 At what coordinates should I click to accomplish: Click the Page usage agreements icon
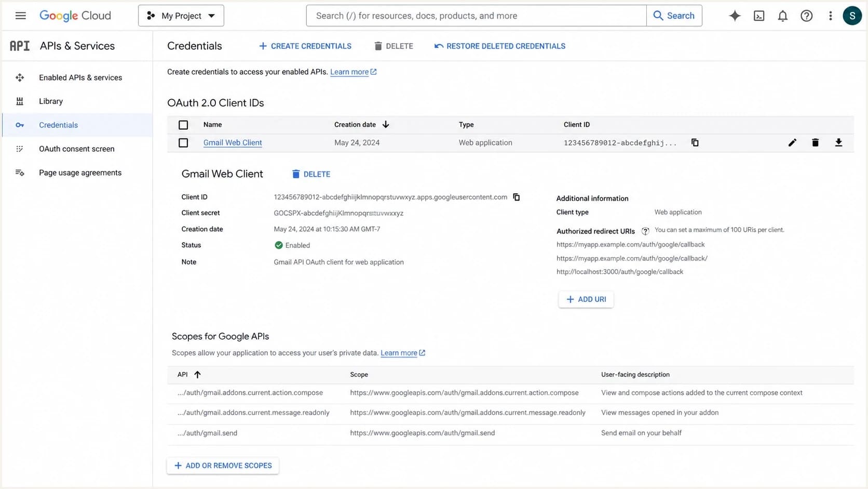click(x=20, y=173)
